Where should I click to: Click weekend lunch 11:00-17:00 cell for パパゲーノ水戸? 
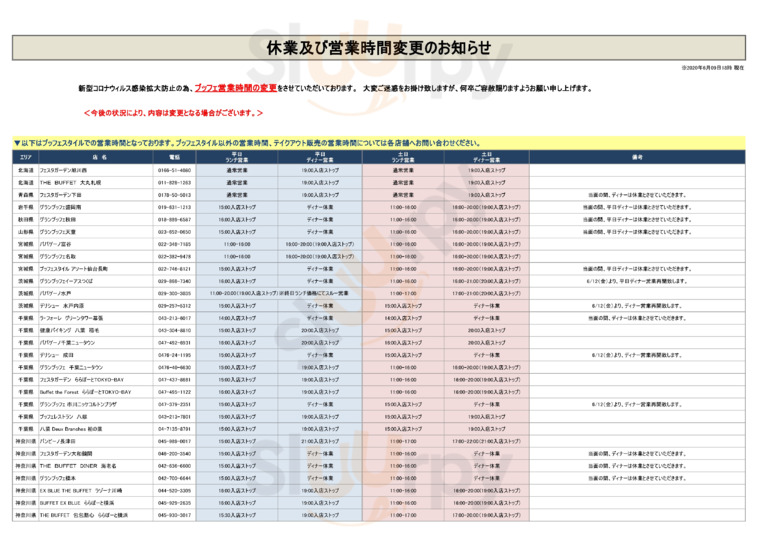403,294
